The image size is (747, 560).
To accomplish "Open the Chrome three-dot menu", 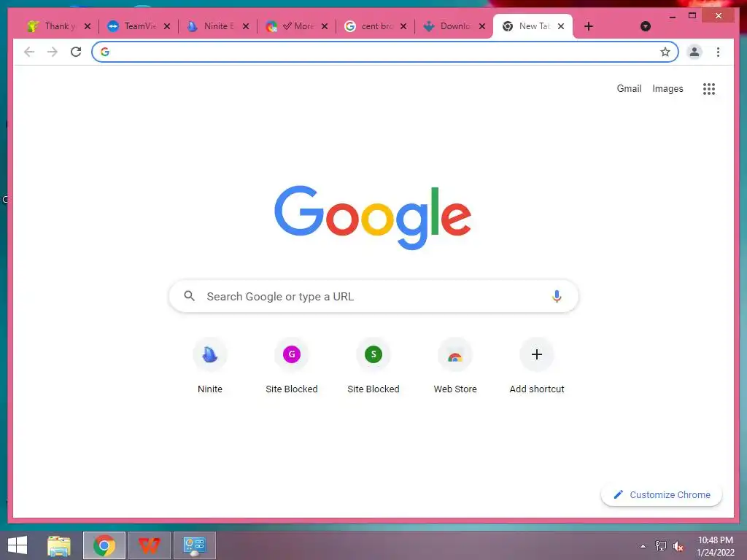I will (718, 52).
